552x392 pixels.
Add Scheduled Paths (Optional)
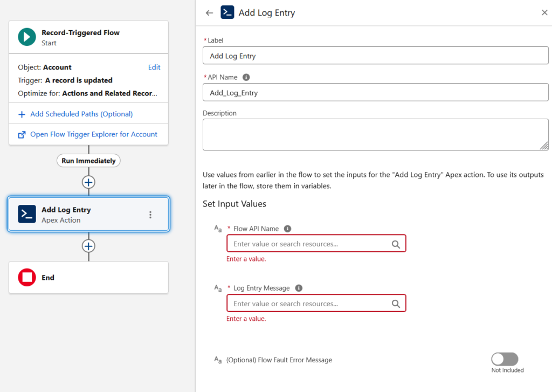[81, 114]
